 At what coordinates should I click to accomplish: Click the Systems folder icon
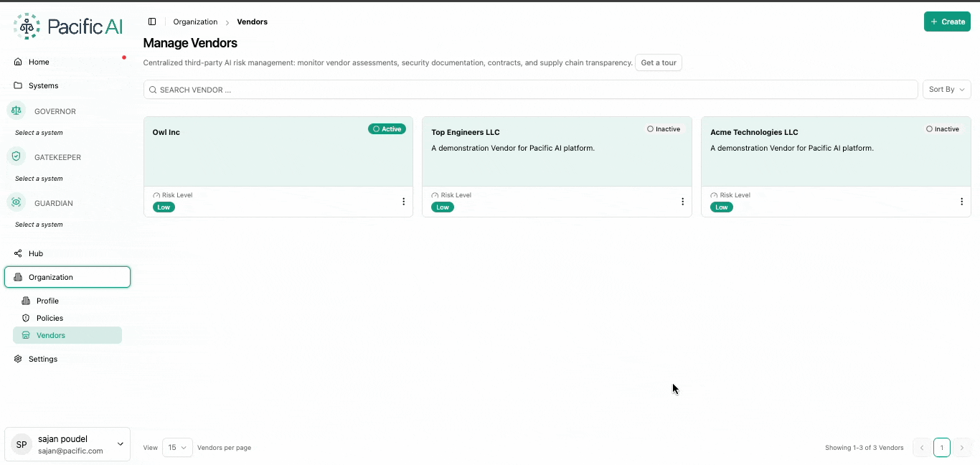tap(18, 85)
